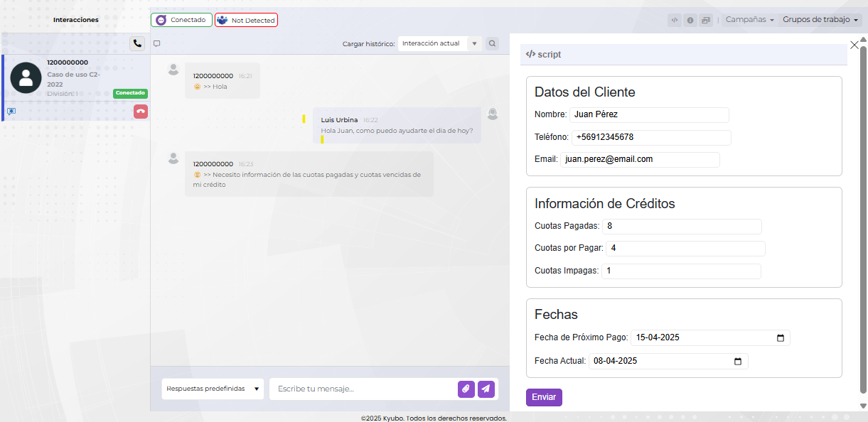Image resolution: width=868 pixels, height=422 pixels.
Task: Click the script panel vertical scrollbar
Action: click(x=863, y=213)
